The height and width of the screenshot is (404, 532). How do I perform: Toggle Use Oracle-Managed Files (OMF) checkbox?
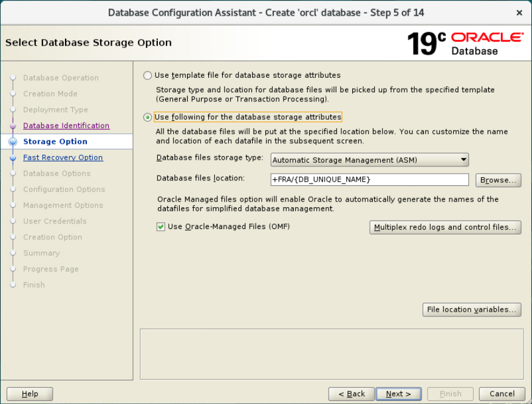[161, 227]
